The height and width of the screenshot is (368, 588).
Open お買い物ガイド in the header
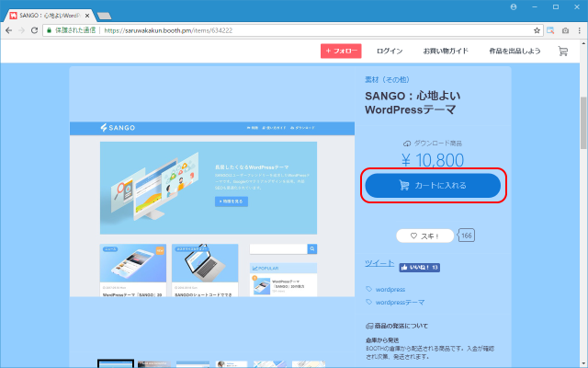(446, 52)
